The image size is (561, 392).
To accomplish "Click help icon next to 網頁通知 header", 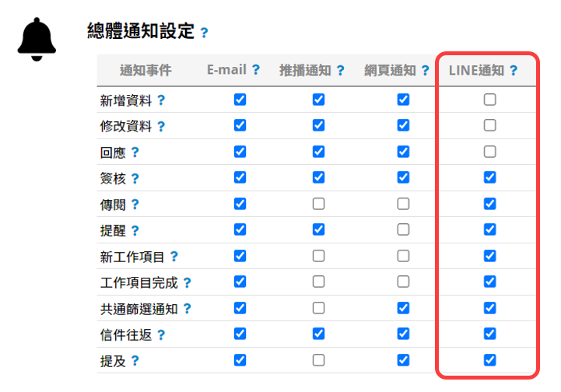I will [x=425, y=71].
